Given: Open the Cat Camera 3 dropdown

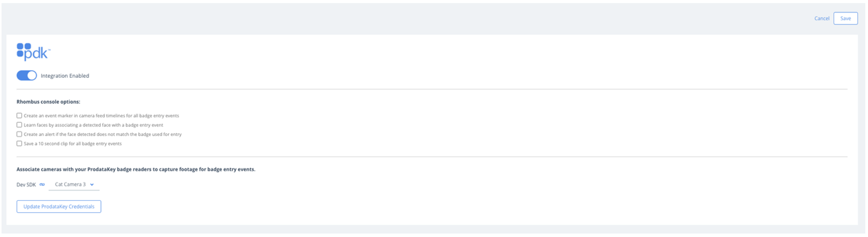Looking at the screenshot, I should coord(74,185).
